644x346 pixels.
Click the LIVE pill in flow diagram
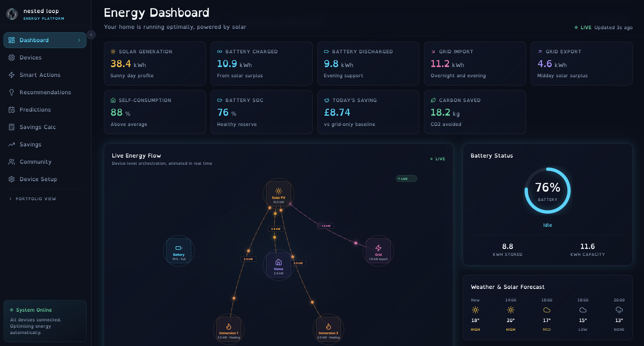[x=406, y=179]
